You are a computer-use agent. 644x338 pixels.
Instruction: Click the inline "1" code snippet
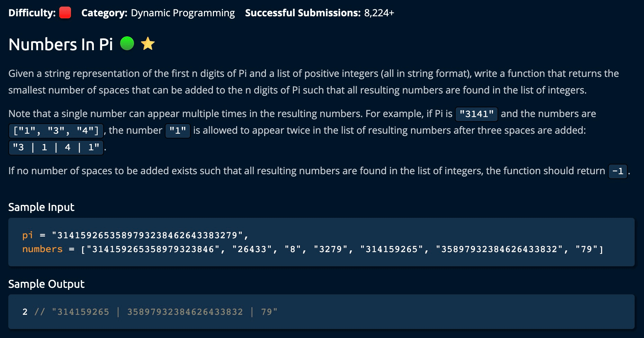(x=178, y=131)
